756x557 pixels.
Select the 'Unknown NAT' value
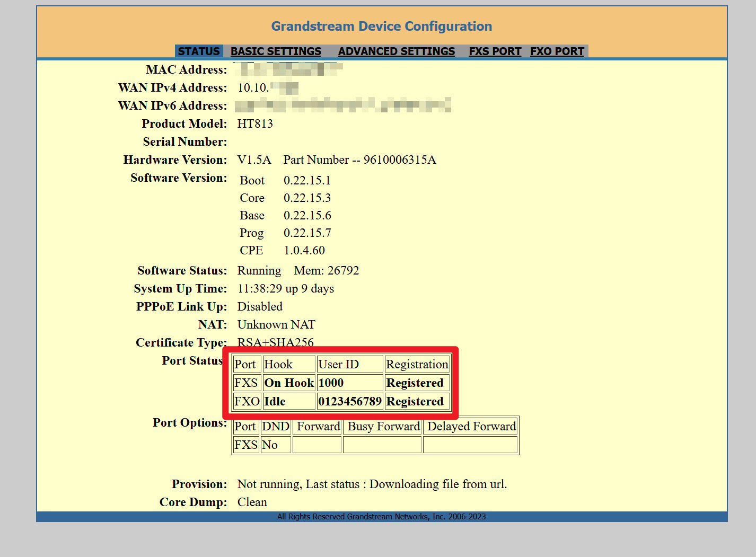276,325
